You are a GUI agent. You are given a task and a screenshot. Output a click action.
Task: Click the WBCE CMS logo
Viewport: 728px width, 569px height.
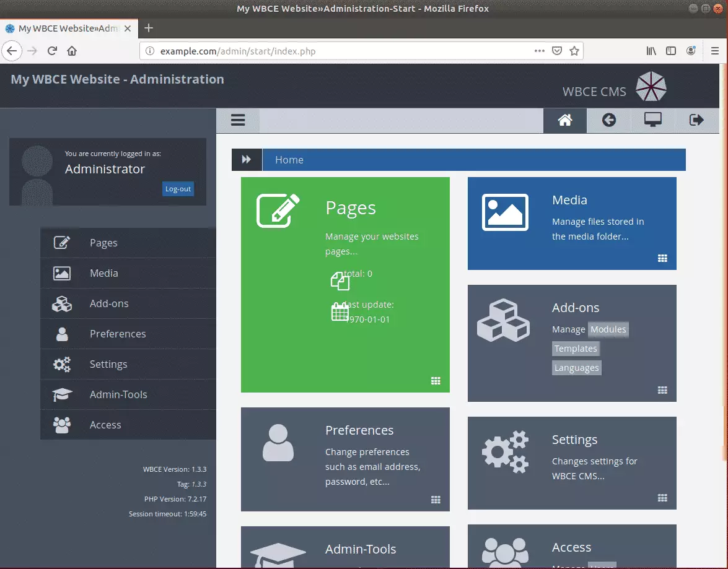651,87
